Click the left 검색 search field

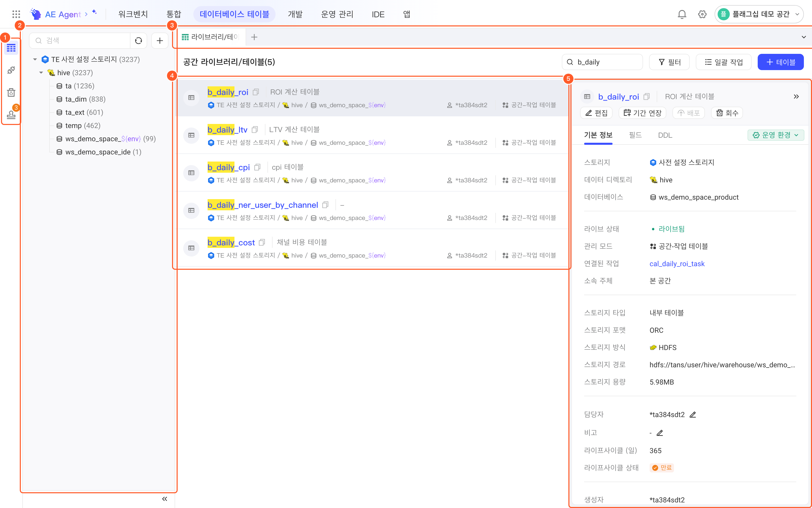(x=80, y=41)
